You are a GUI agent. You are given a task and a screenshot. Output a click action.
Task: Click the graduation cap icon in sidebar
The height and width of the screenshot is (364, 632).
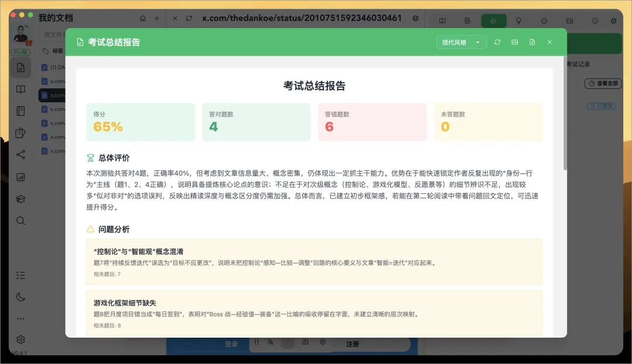(20, 199)
